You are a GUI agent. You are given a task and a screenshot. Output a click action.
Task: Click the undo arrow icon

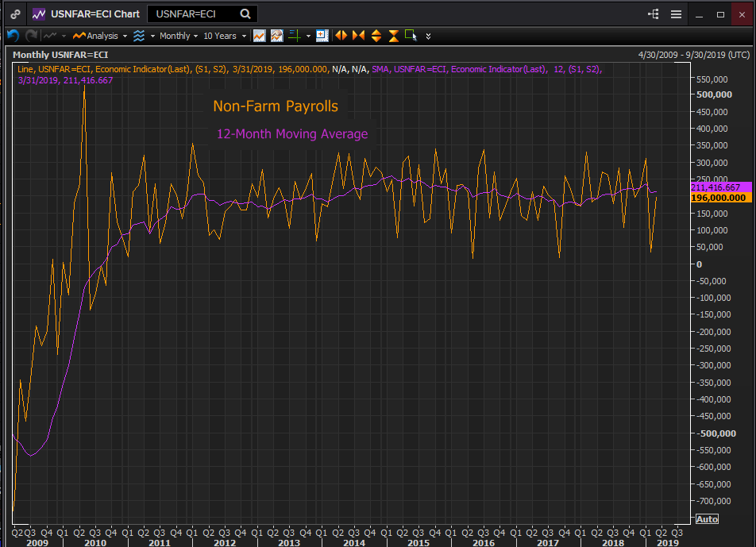[13, 36]
